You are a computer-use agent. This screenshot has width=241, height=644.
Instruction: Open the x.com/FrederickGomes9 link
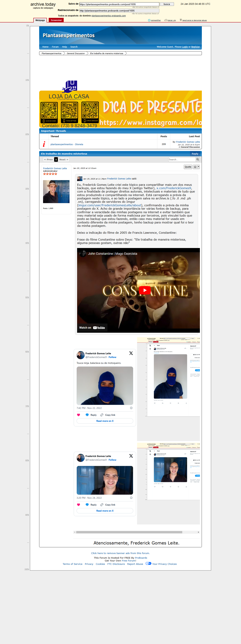(174, 188)
